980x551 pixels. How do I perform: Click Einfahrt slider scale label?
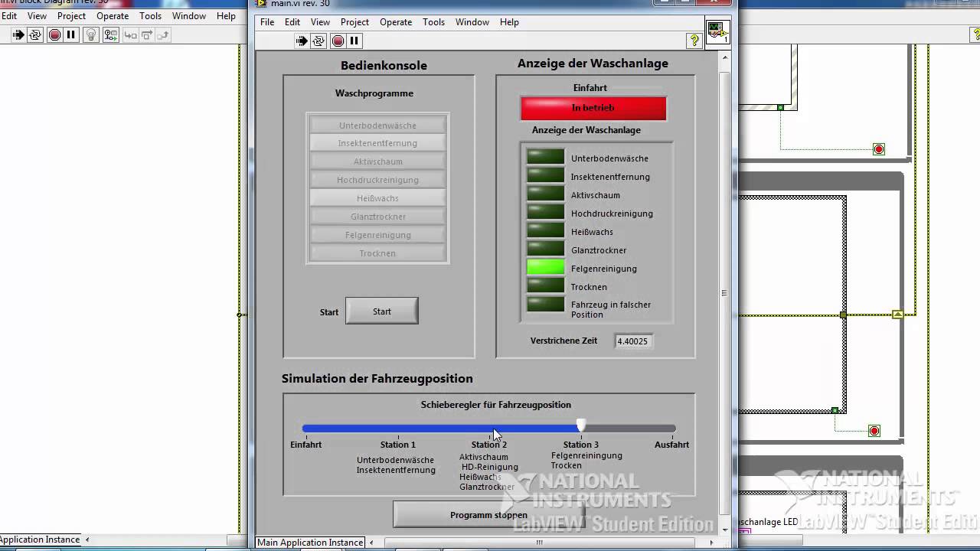(306, 445)
